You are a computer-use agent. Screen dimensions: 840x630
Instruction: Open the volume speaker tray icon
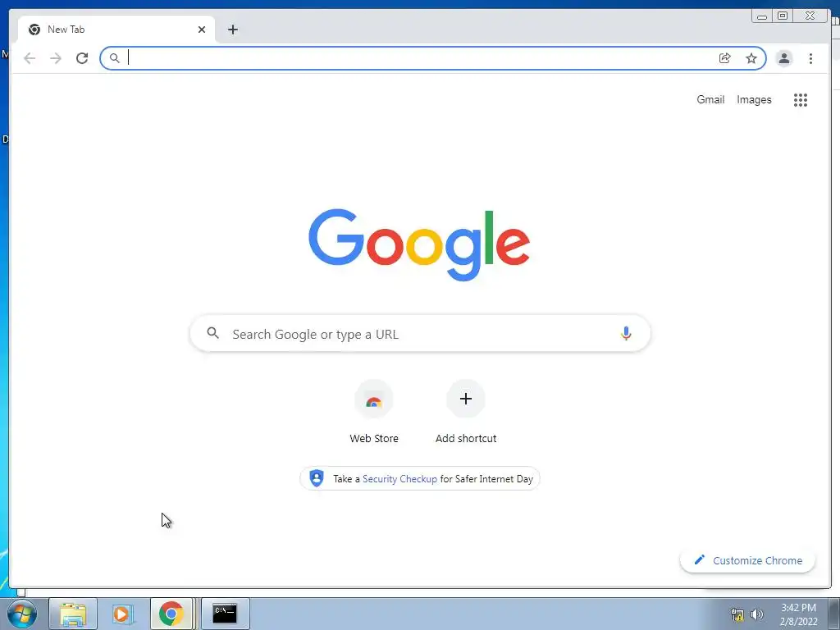[x=756, y=614]
